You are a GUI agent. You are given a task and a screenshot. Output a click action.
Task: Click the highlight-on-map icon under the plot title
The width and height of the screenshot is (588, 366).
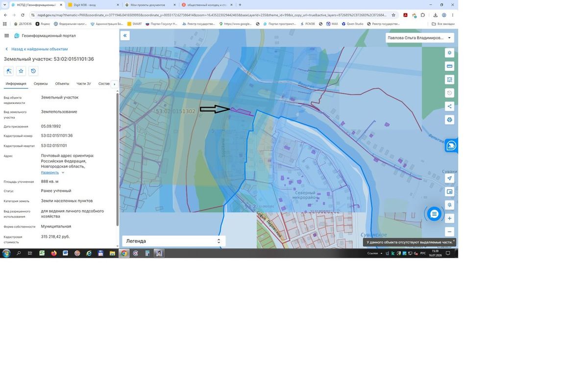9,71
